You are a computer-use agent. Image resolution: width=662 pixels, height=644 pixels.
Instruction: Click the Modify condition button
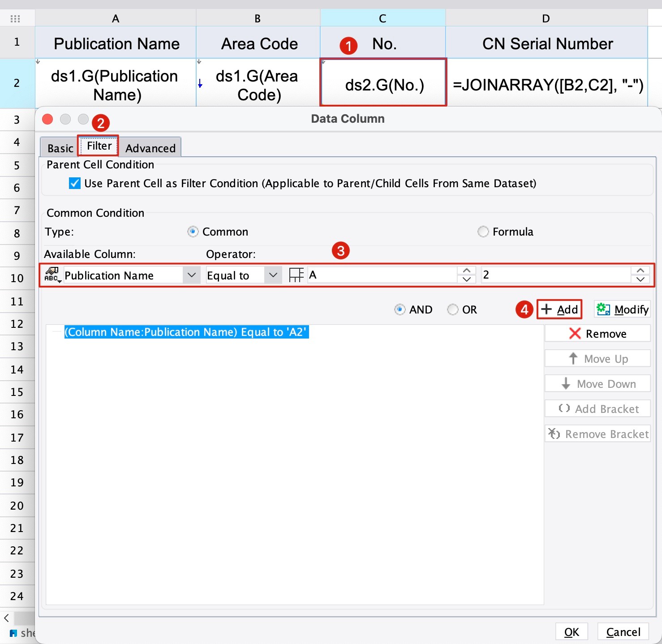coord(623,309)
